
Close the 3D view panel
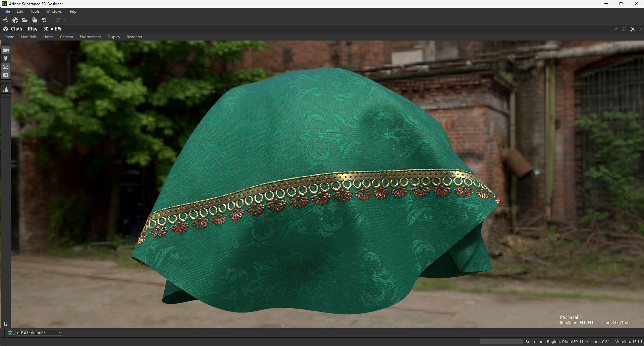(x=641, y=29)
